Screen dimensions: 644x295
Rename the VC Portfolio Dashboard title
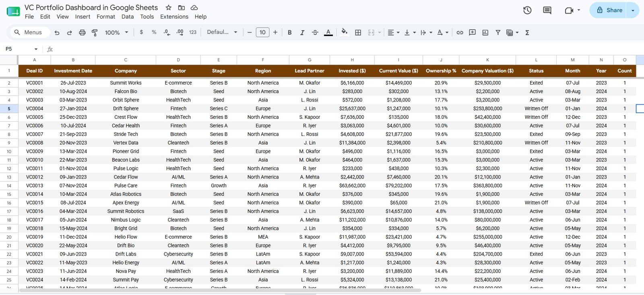click(x=91, y=8)
